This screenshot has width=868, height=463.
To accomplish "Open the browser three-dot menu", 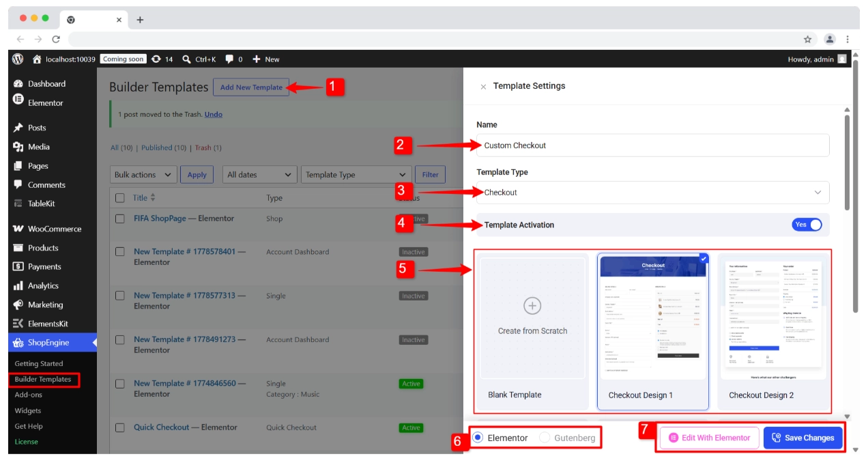I will 848,40.
